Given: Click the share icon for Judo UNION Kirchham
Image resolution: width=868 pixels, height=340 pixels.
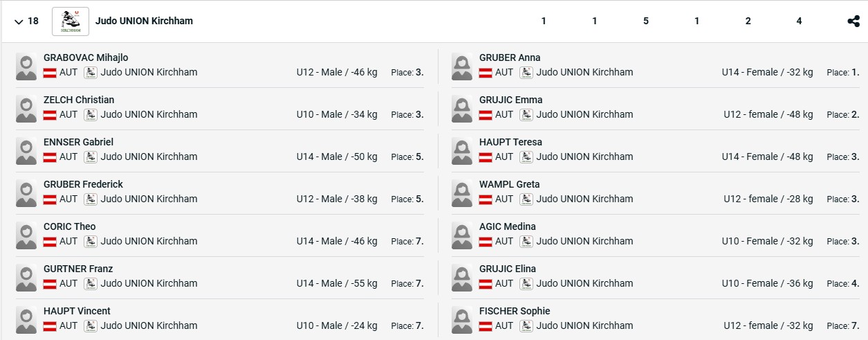Looking at the screenshot, I should tap(853, 21).
